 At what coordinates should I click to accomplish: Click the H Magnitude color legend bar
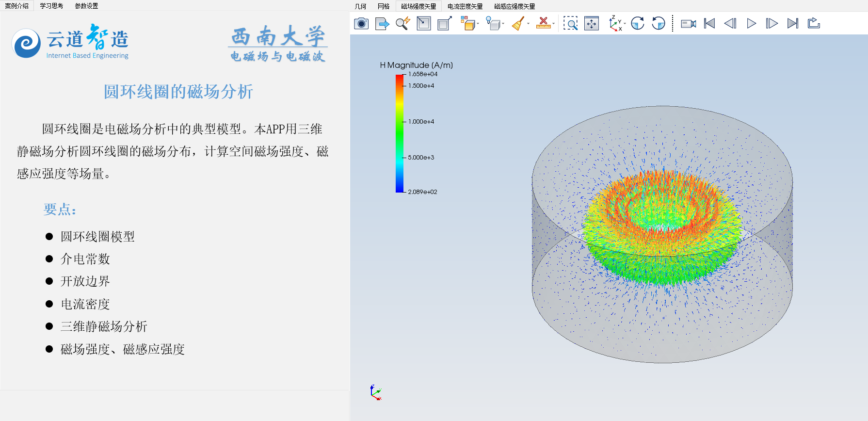(x=400, y=133)
